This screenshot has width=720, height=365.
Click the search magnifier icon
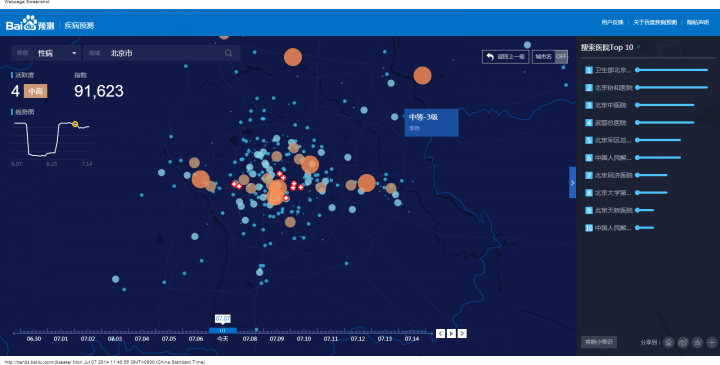point(228,53)
